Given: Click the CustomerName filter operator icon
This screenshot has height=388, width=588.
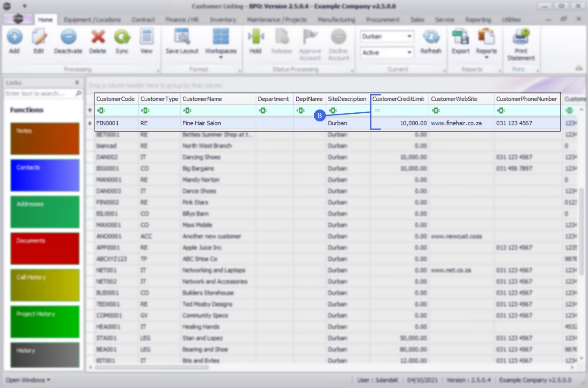Looking at the screenshot, I should point(187,111).
